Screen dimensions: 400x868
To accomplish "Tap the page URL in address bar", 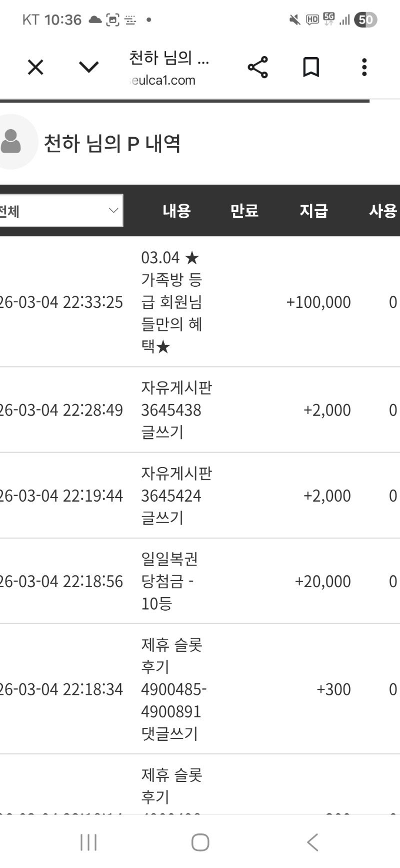I will click(x=163, y=80).
